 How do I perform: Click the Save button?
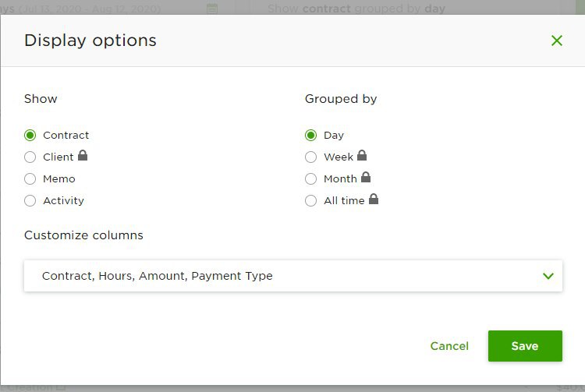[x=525, y=346]
